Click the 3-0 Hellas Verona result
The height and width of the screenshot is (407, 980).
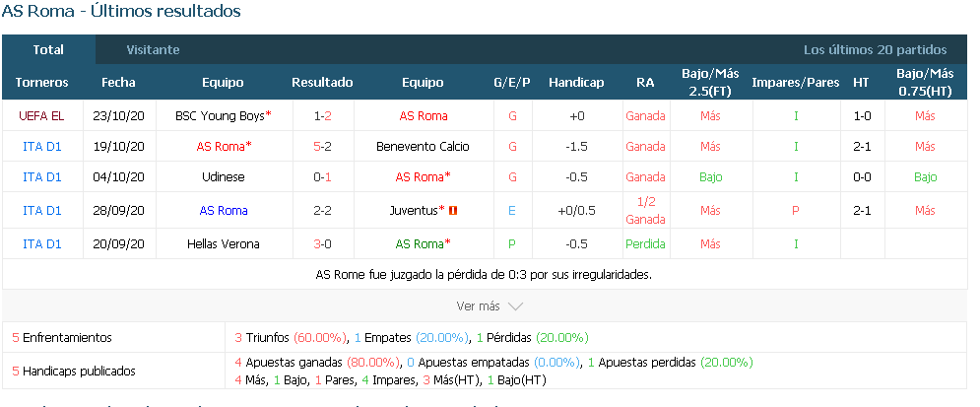(322, 244)
